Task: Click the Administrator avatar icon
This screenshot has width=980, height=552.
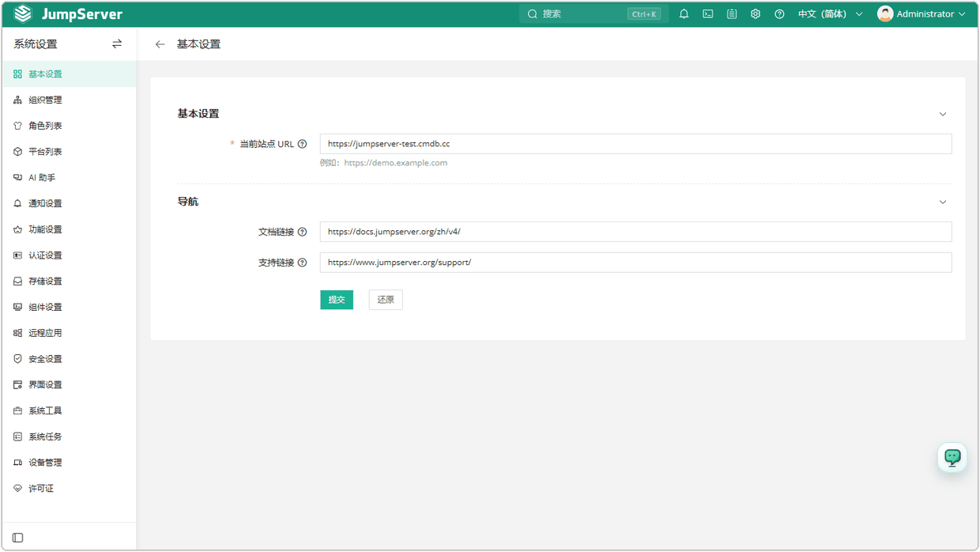Action: click(x=885, y=14)
